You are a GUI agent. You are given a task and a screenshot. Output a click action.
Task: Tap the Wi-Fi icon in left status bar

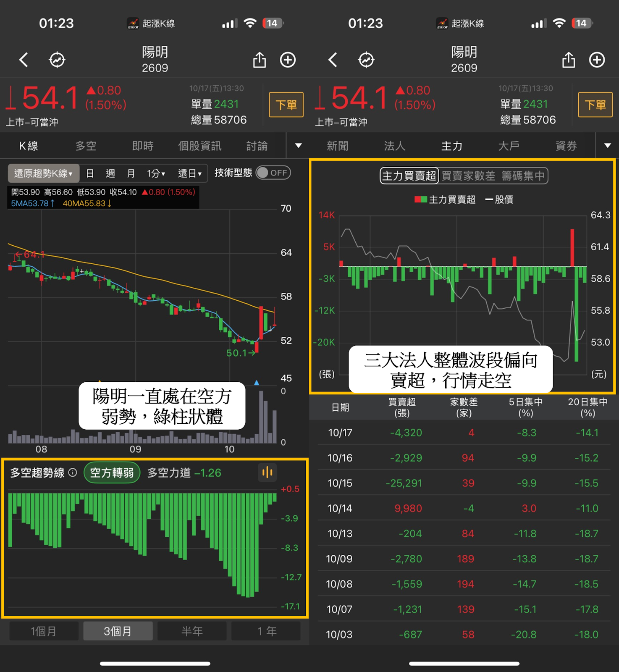pos(250,23)
